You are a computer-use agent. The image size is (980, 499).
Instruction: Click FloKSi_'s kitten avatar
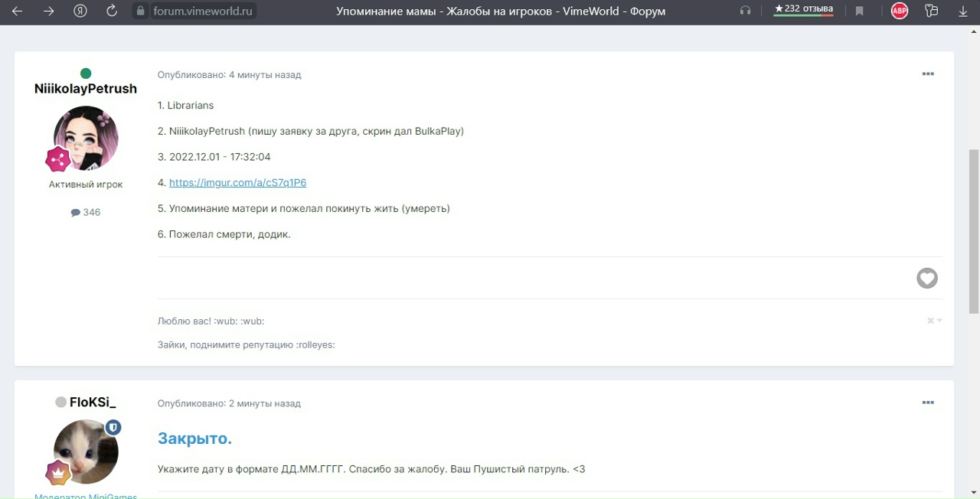pos(86,452)
